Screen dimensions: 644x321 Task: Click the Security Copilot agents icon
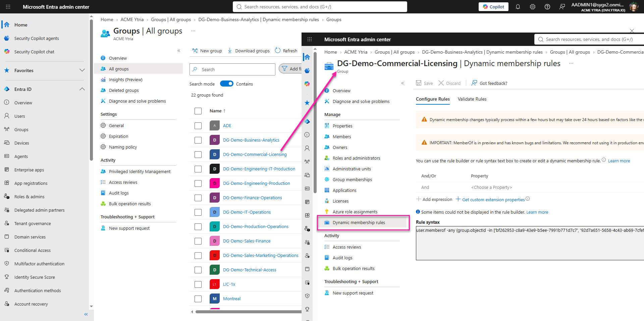pyautogui.click(x=7, y=38)
